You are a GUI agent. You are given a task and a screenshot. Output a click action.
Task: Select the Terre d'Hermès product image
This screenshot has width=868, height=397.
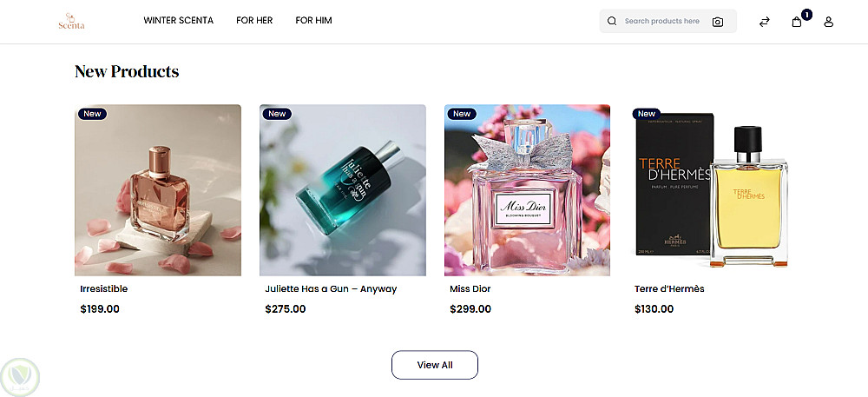click(712, 190)
